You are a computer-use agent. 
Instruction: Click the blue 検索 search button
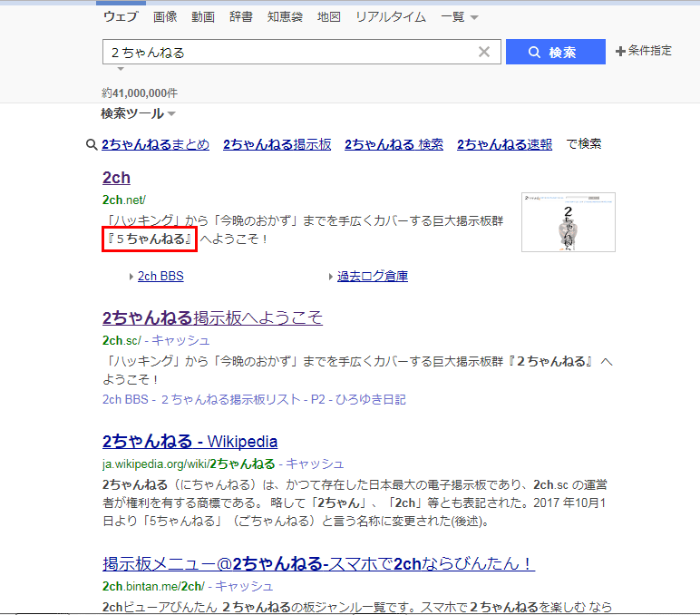[x=554, y=53]
